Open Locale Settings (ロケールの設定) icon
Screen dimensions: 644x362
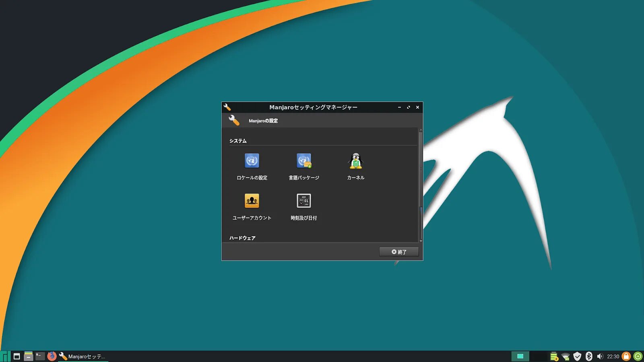252,161
